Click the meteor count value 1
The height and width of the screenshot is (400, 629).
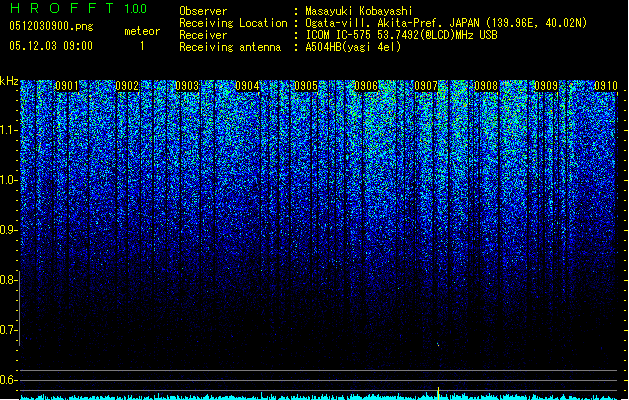point(142,46)
